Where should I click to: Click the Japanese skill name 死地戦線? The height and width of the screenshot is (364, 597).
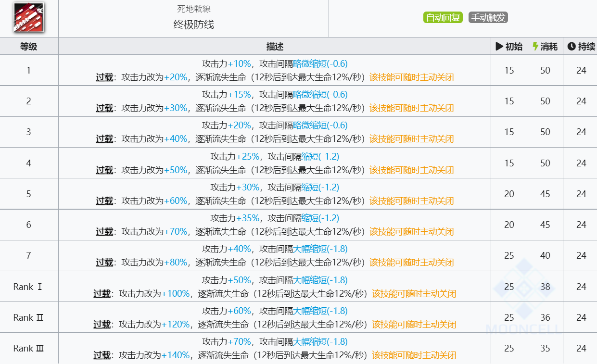tap(194, 9)
